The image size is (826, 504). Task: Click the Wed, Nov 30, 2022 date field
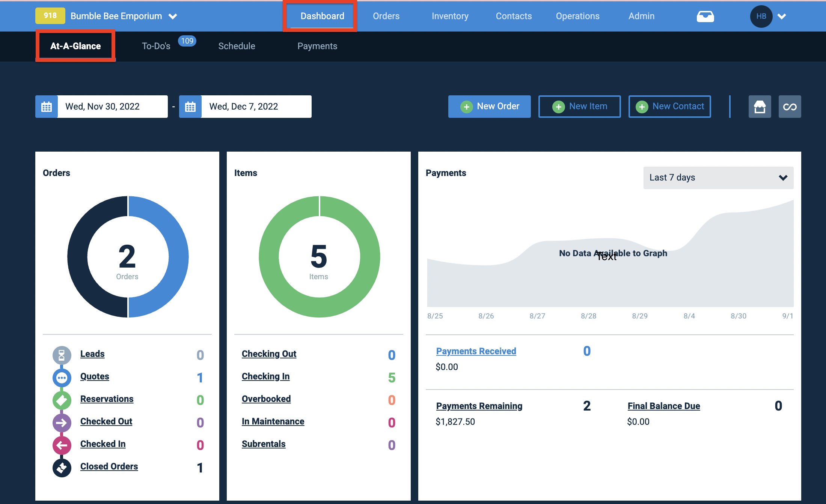point(113,107)
